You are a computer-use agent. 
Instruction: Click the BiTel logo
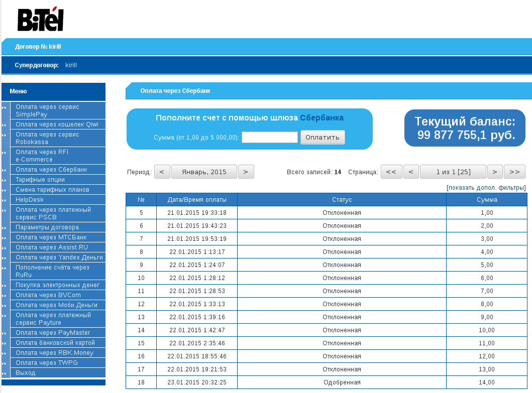(40, 20)
